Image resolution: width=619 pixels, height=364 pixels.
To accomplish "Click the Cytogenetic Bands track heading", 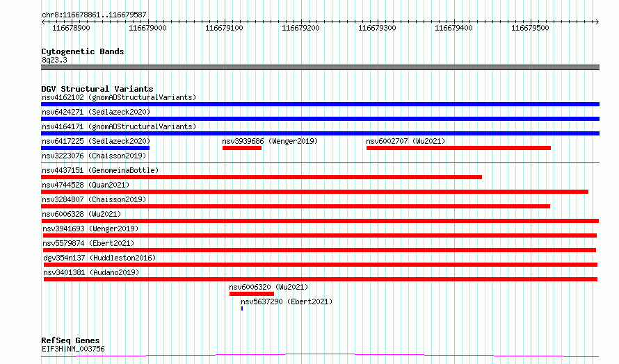I will pos(83,51).
